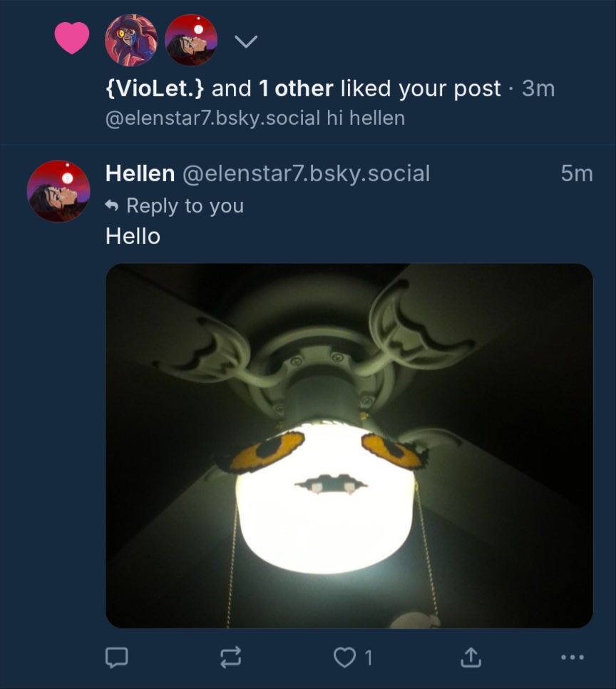The image size is (616, 689).
Task: Open the ceiling fan lamp image
Action: coord(349,446)
